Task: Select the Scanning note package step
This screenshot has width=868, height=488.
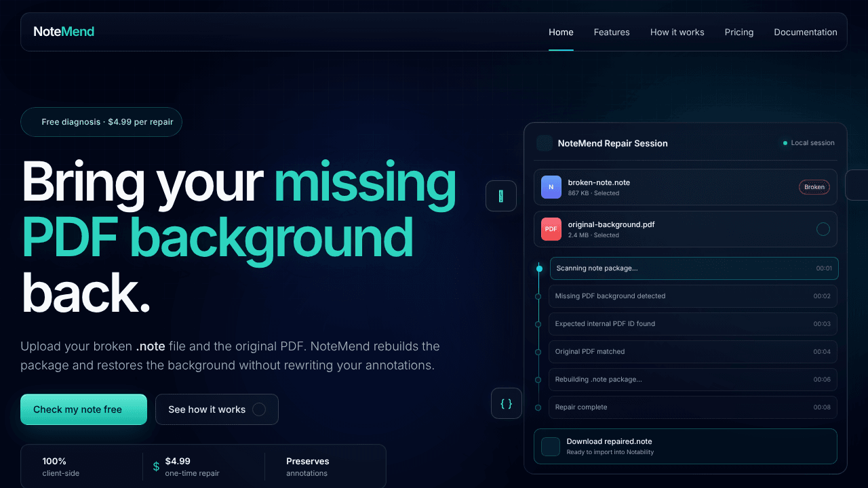Action: coord(694,268)
